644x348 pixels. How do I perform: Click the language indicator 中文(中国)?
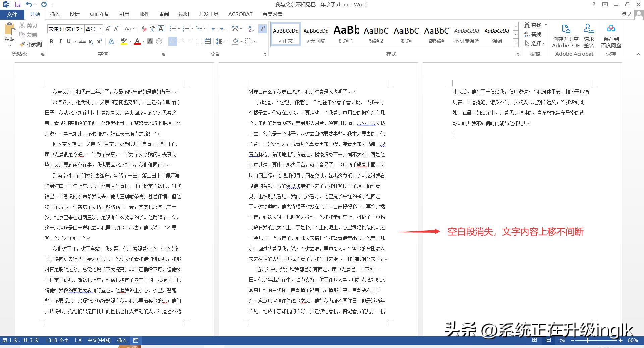coord(99,340)
